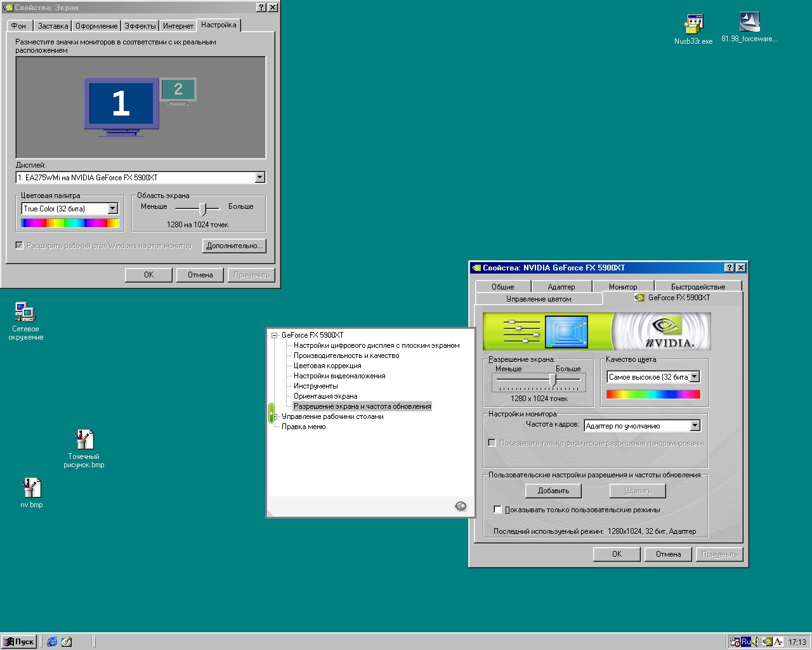
Task: Click the Разрешение экрана slider in NVIDIA panel
Action: click(x=553, y=380)
